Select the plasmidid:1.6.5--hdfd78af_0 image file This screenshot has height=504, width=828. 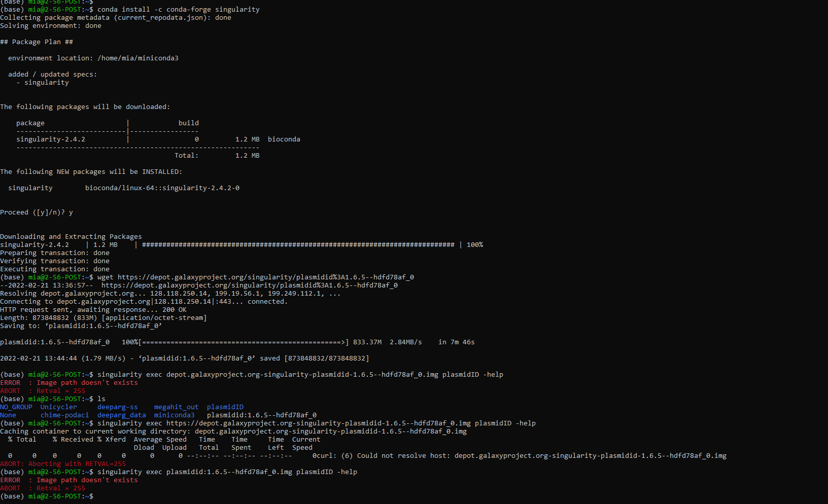261,415
